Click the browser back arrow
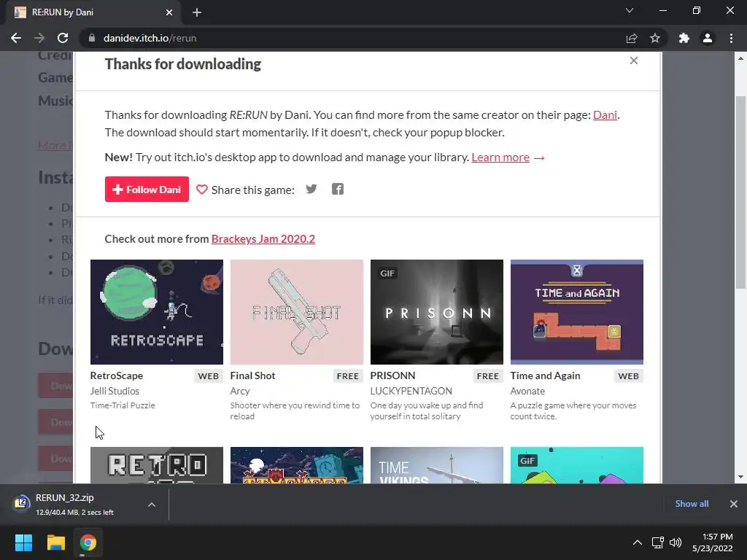 tap(16, 38)
